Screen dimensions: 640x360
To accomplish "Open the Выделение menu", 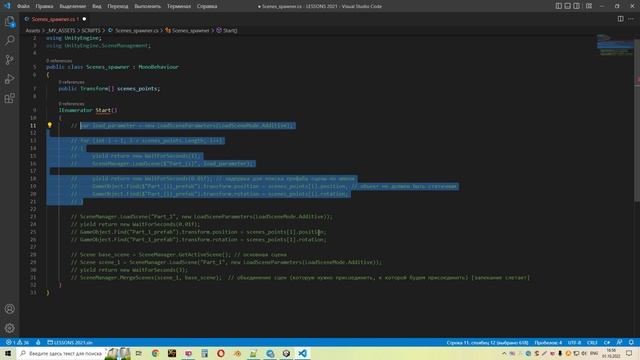I will point(73,6).
